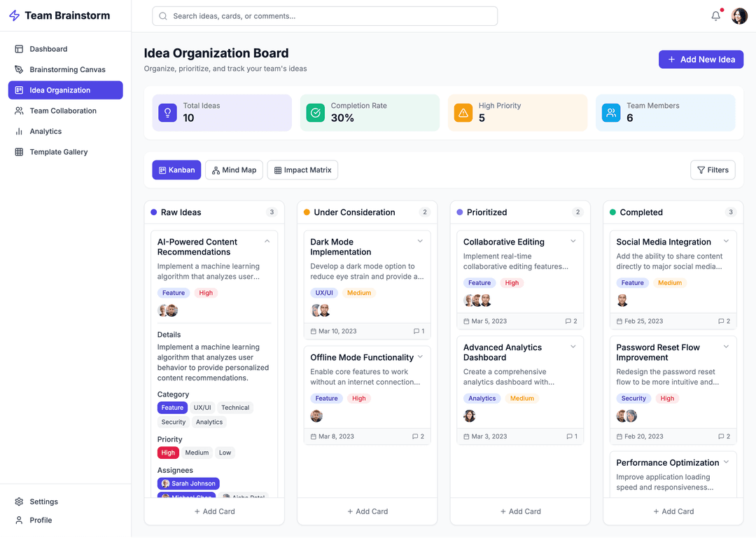Screen dimensions: 756x538
Task: Open the Filters button
Action: point(713,170)
